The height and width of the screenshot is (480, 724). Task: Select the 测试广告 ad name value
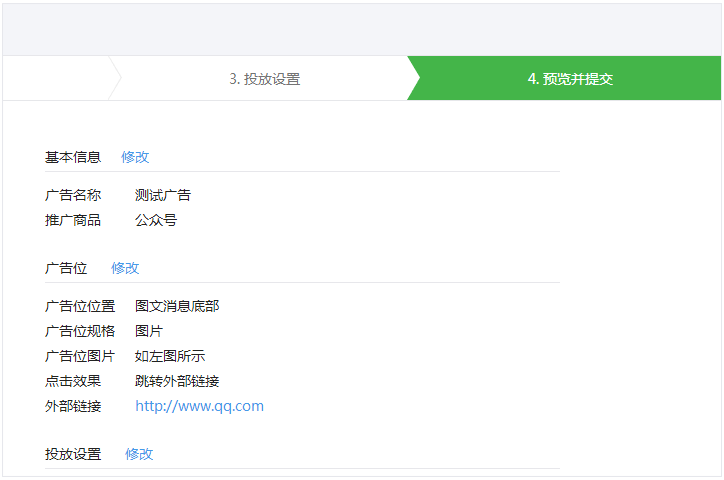coord(163,195)
